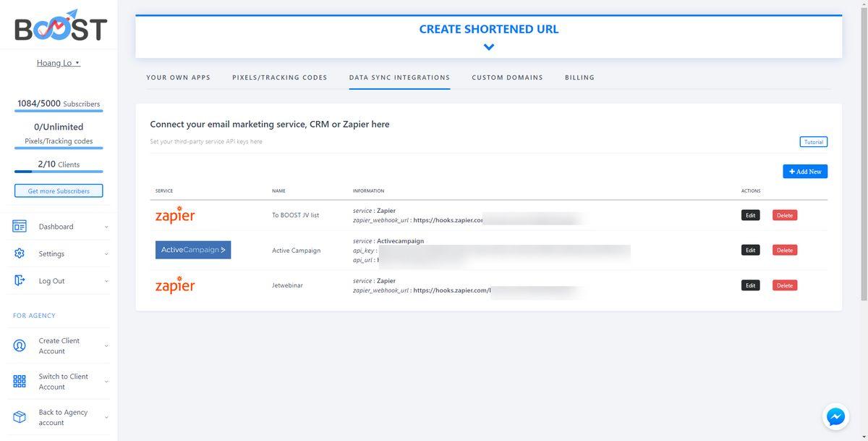Click the ActiveCampaign logo
868x441 pixels.
[x=193, y=250]
